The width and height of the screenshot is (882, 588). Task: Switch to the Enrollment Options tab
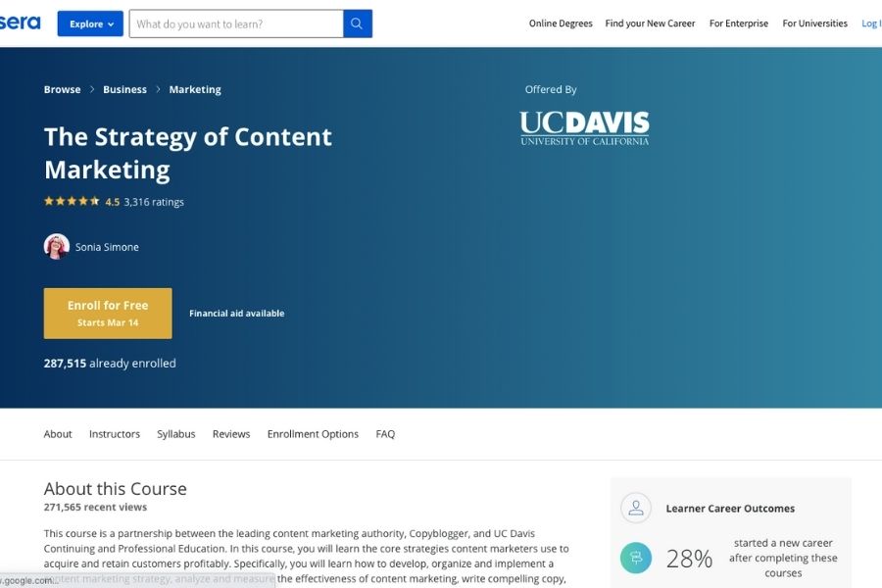[x=313, y=434]
